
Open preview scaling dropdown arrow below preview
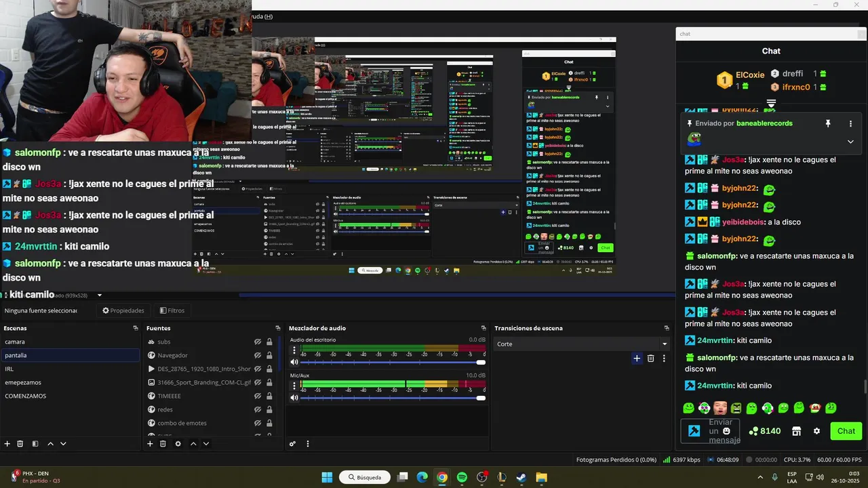[100, 295]
